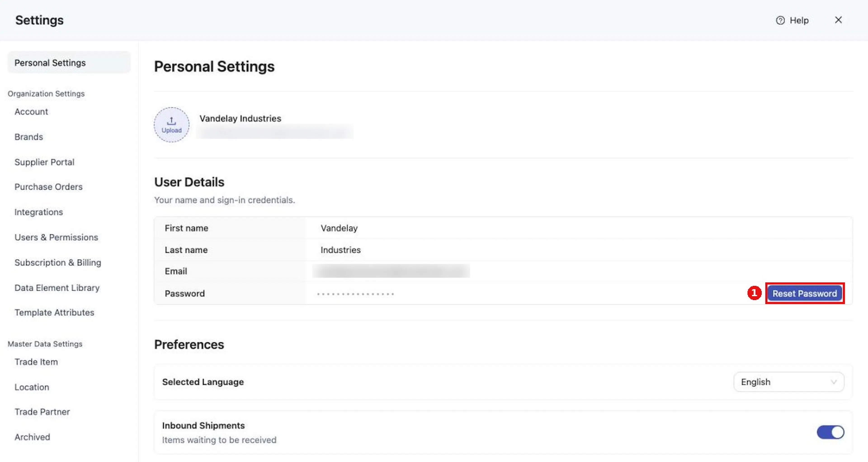The height and width of the screenshot is (462, 868).
Task: Click the Preferences heading
Action: pyautogui.click(x=189, y=344)
